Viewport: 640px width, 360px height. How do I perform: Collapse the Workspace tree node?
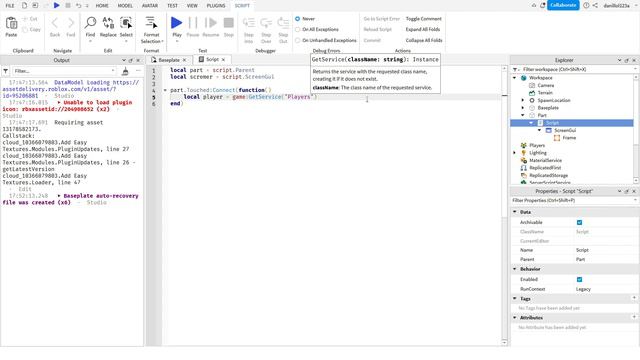(x=515, y=78)
